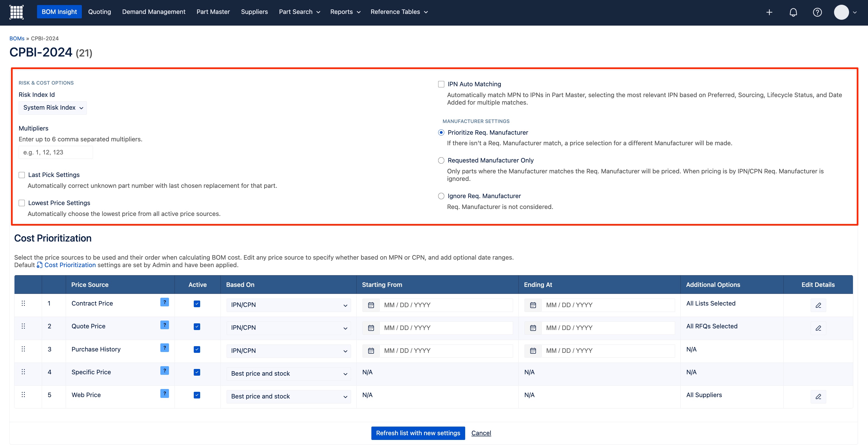Open calendar for Quote Price Starting From

tap(371, 328)
